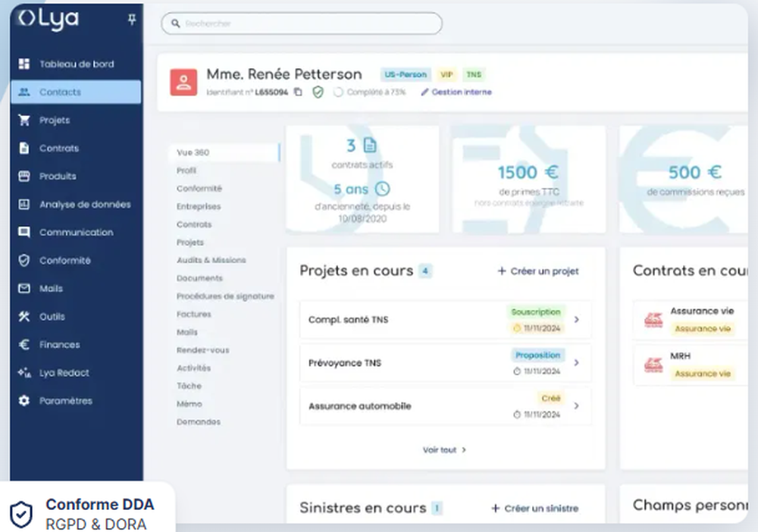Click the green verified shield badge
This screenshot has width=758, height=532.
(318, 92)
